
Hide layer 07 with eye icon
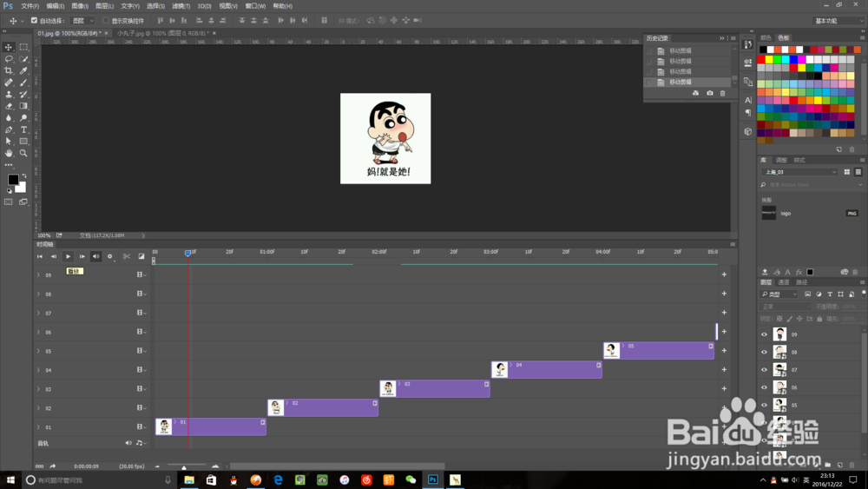[x=765, y=370]
